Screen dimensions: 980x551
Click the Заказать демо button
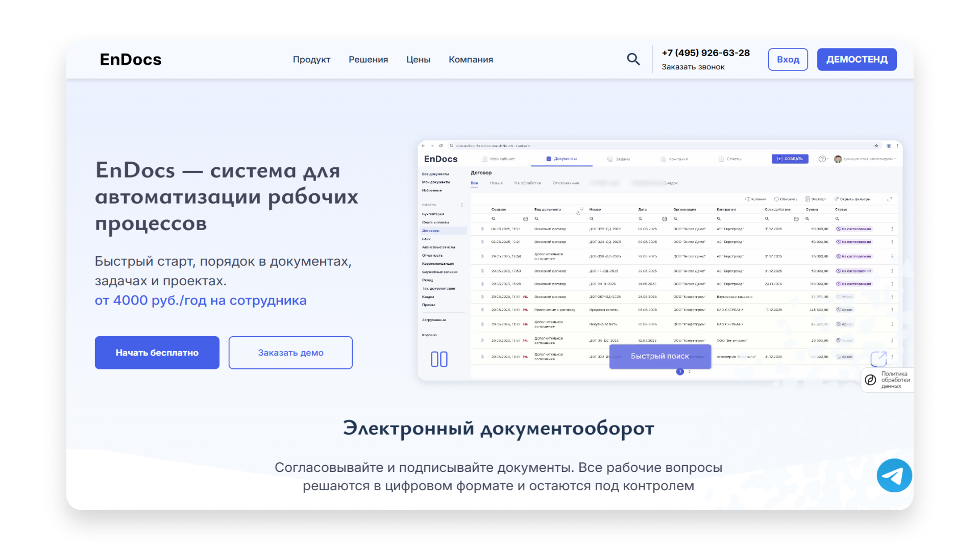coord(290,352)
